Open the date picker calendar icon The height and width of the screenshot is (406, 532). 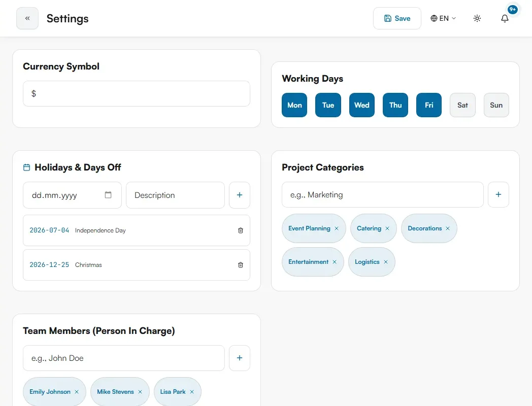pos(108,195)
